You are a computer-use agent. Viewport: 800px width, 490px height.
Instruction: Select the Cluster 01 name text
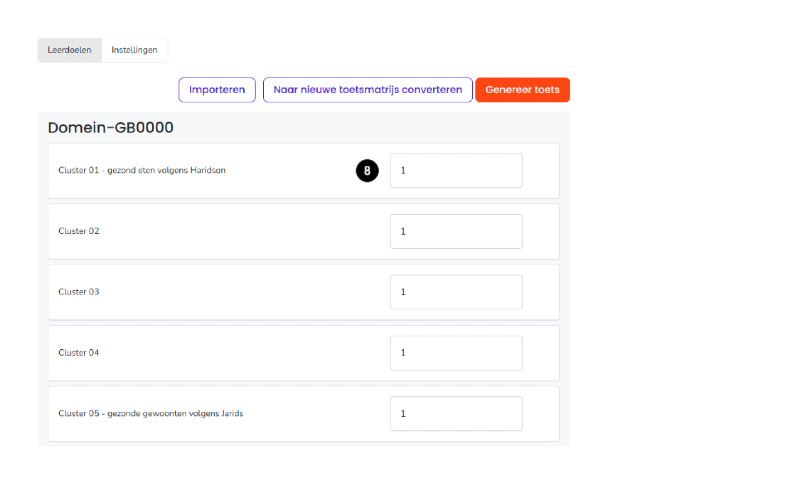tap(79, 170)
